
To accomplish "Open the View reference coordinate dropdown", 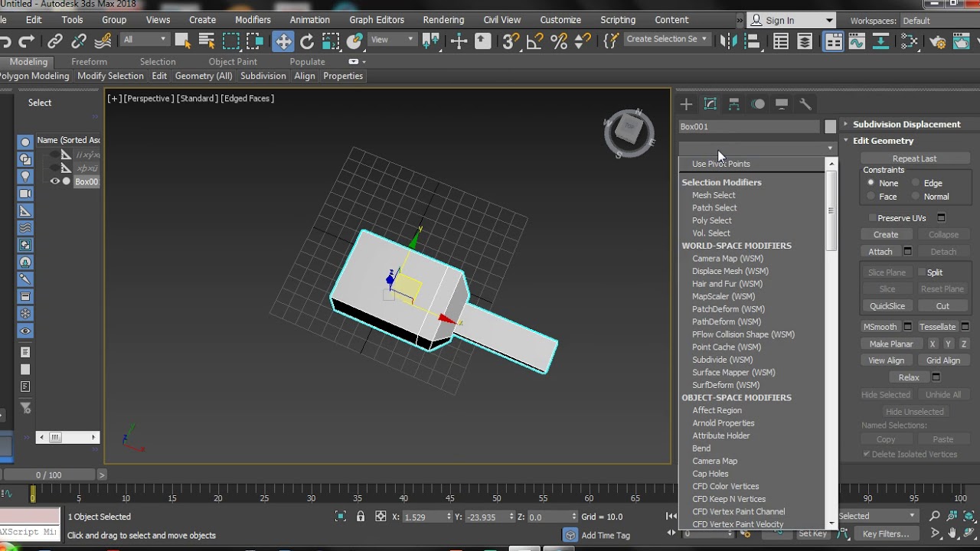I will pos(392,40).
